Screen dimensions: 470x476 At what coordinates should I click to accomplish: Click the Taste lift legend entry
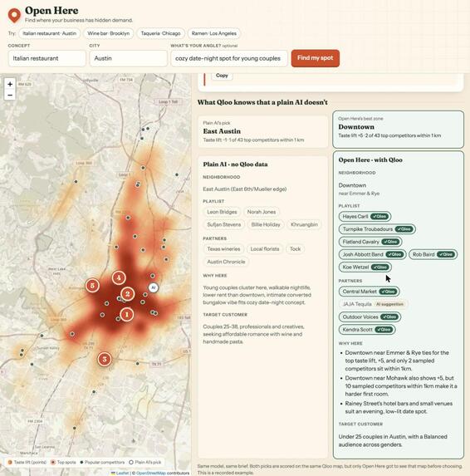tap(27, 463)
